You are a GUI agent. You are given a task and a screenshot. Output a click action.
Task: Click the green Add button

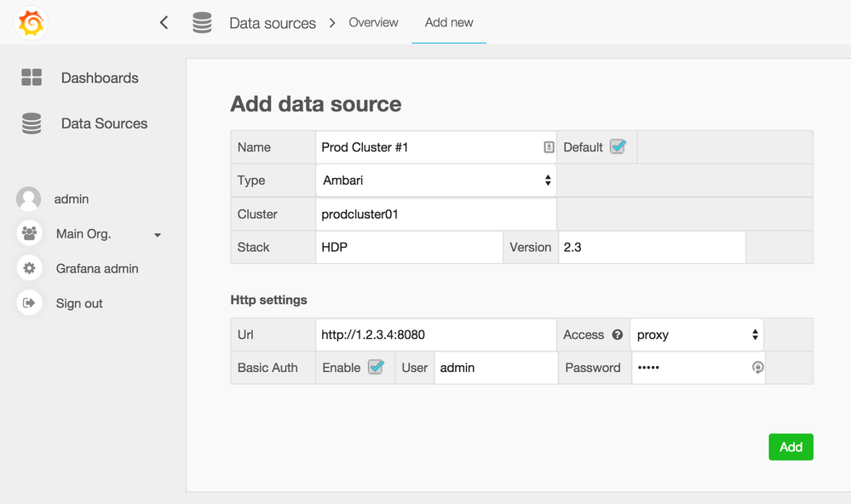pos(791,446)
